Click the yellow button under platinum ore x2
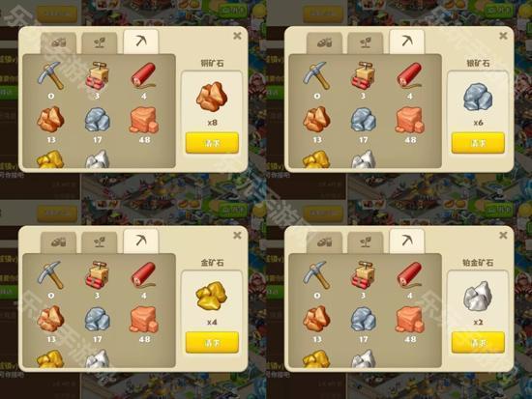The height and width of the screenshot is (399, 532). pos(478,342)
